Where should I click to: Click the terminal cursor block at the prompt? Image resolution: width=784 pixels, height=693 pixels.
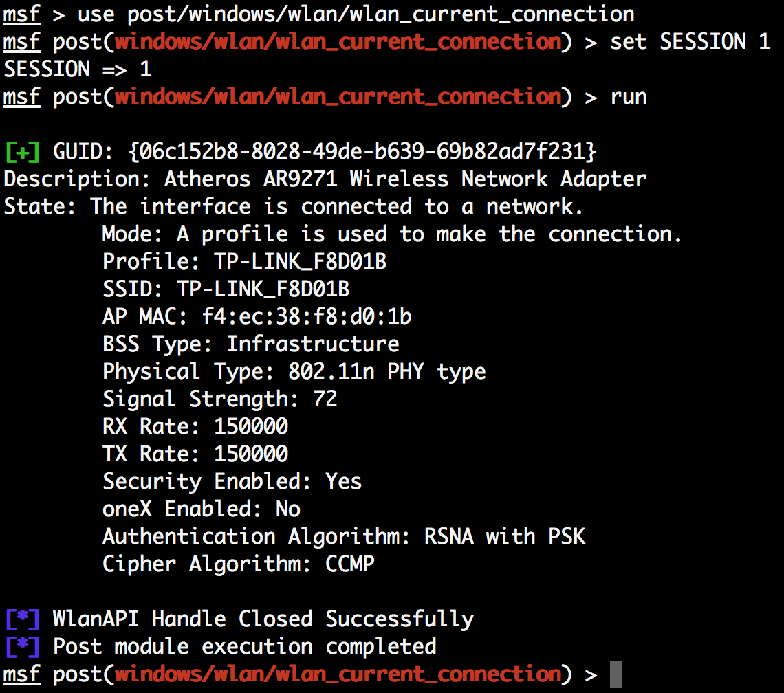click(x=616, y=674)
